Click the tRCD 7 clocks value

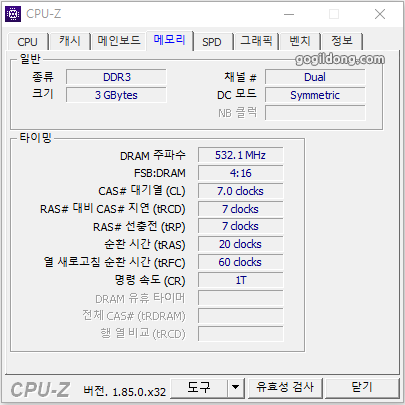(240, 209)
